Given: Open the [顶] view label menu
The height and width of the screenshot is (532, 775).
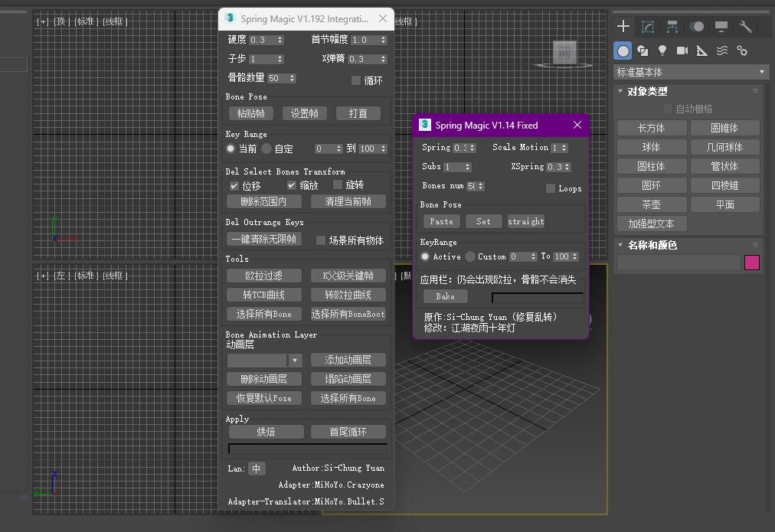Looking at the screenshot, I should pos(60,21).
